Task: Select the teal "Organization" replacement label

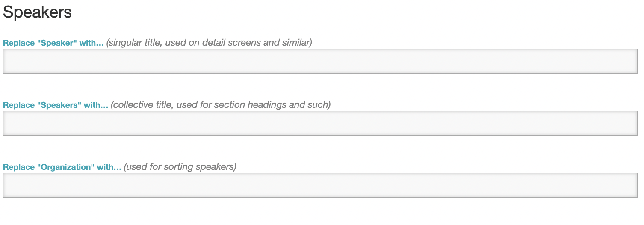Action: (62, 167)
